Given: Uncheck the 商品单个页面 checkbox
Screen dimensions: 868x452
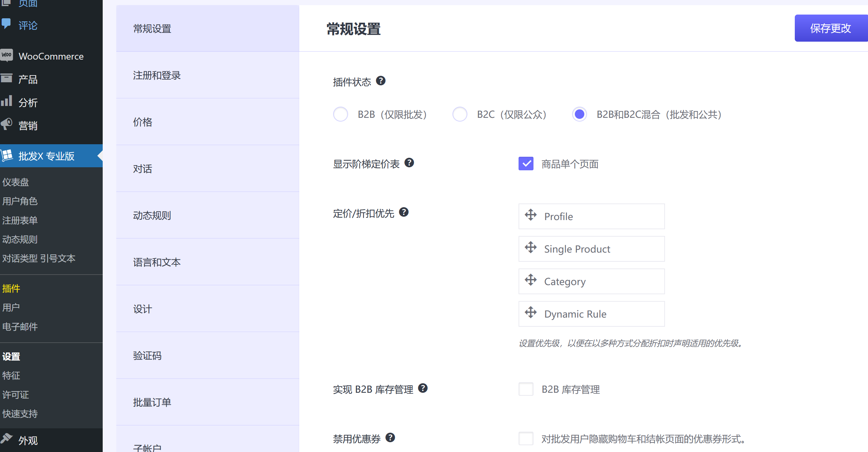Looking at the screenshot, I should tap(526, 164).
